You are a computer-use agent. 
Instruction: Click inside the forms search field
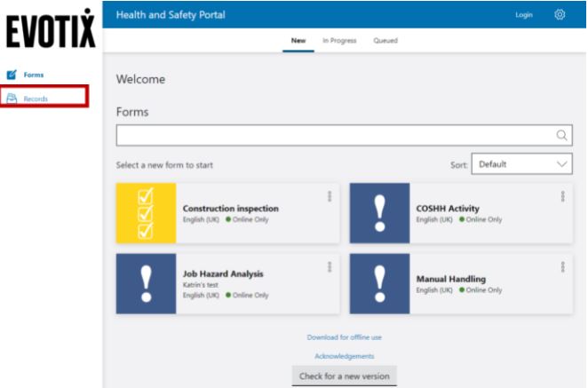click(333, 136)
